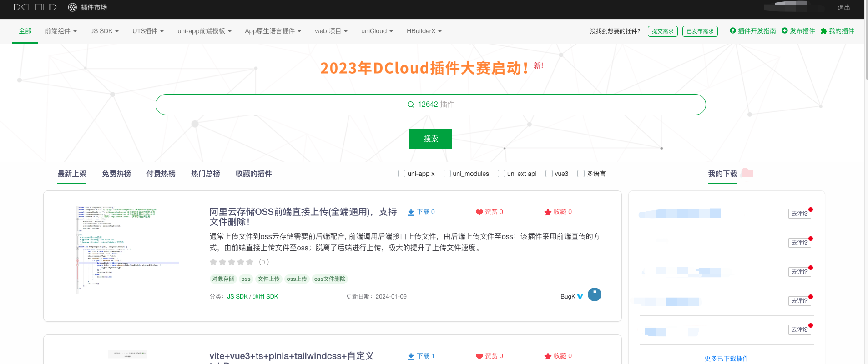868x364 pixels.
Task: Click the pink folder icon beside 我的下载
Action: point(747,173)
